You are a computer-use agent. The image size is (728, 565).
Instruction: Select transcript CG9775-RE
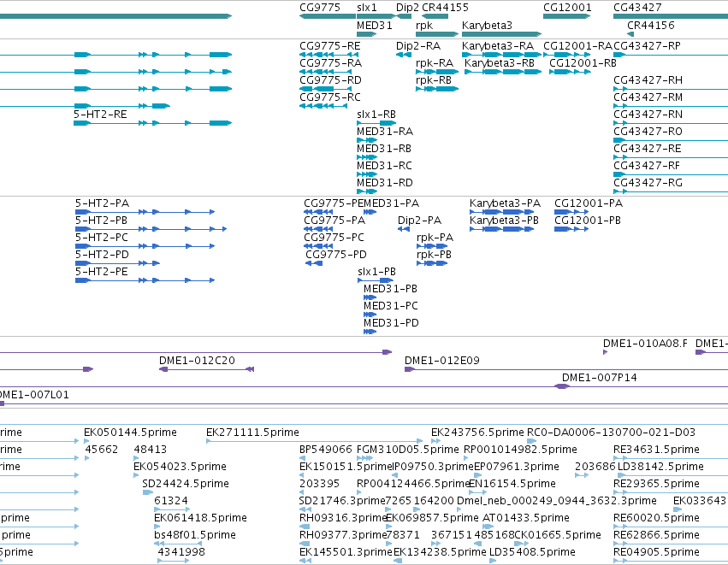(x=329, y=46)
